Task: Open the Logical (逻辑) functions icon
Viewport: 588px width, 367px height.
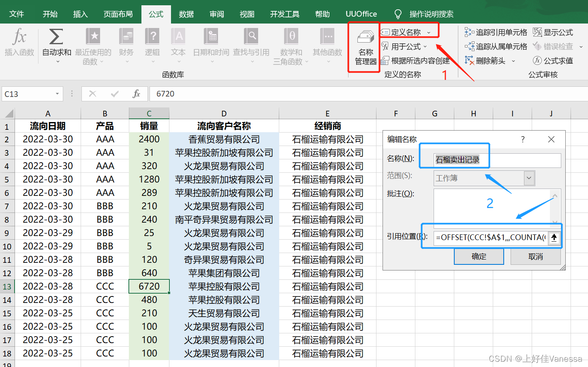Action: pyautogui.click(x=152, y=36)
